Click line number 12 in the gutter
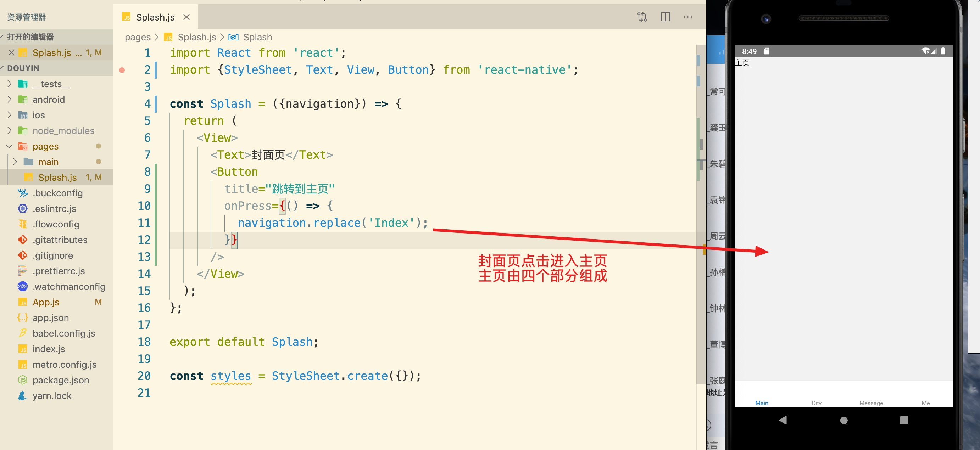Viewport: 980px width, 450px height. (x=144, y=240)
